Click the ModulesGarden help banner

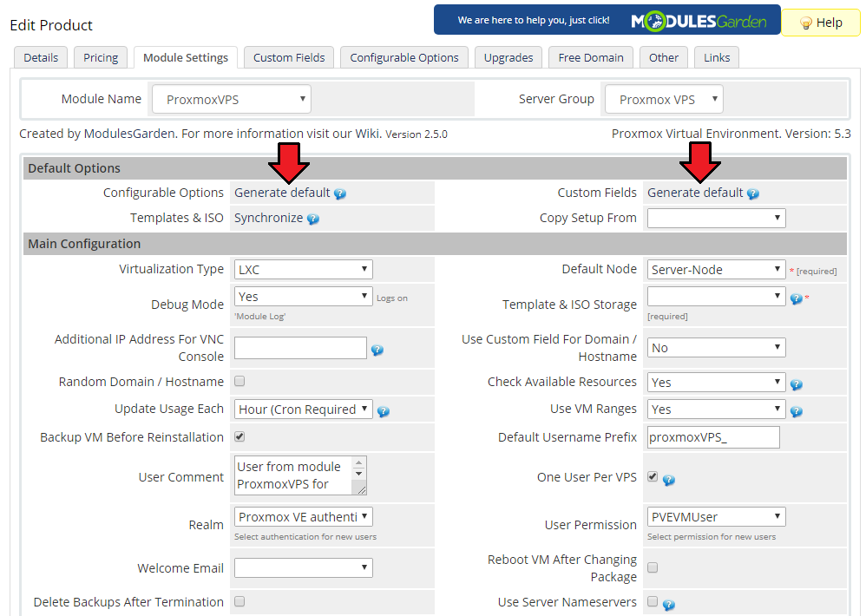607,20
